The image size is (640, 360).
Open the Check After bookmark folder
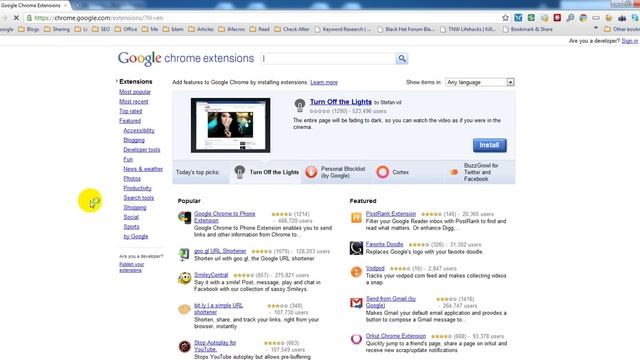tap(292, 29)
